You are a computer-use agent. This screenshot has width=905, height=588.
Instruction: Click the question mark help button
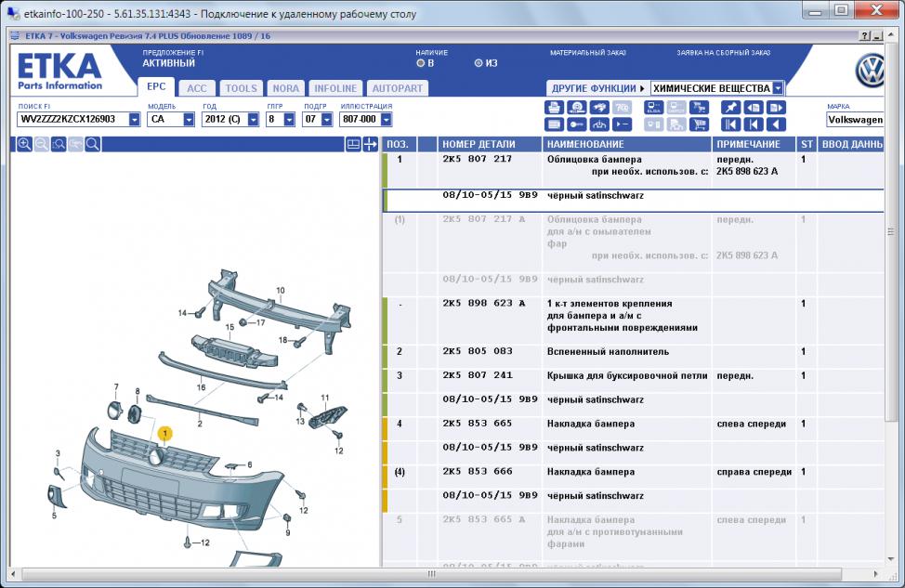[865, 36]
